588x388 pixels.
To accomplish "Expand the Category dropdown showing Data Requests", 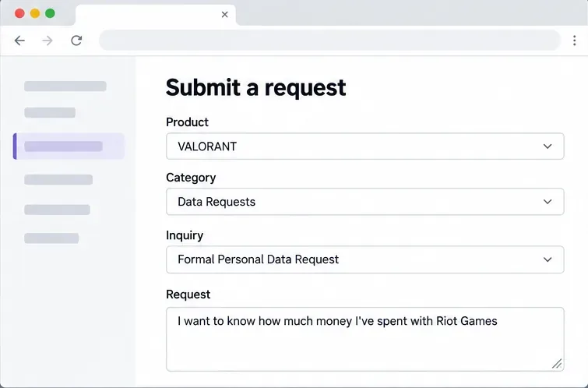I will (x=365, y=202).
